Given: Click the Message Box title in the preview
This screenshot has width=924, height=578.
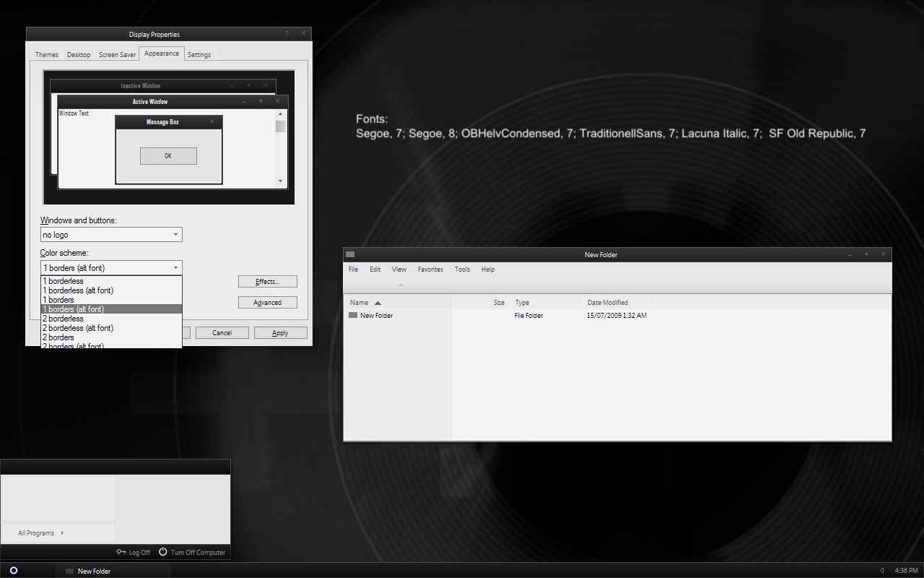Looking at the screenshot, I should click(162, 122).
